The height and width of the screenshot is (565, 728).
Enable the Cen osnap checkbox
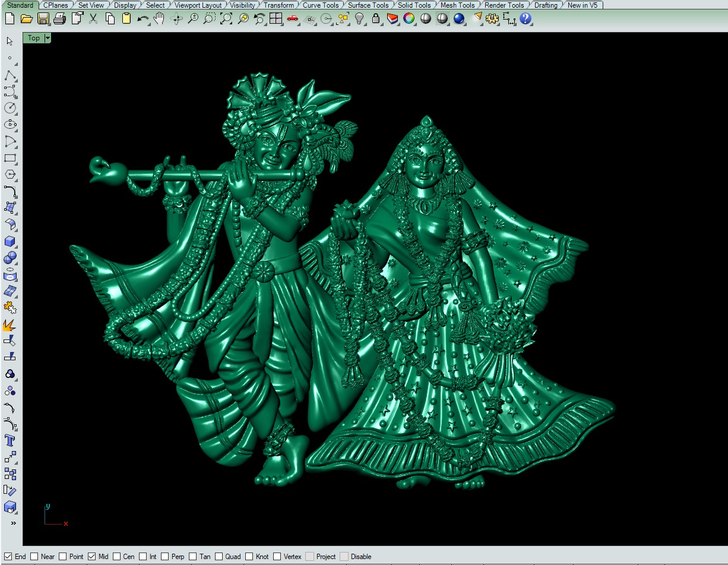coord(117,557)
